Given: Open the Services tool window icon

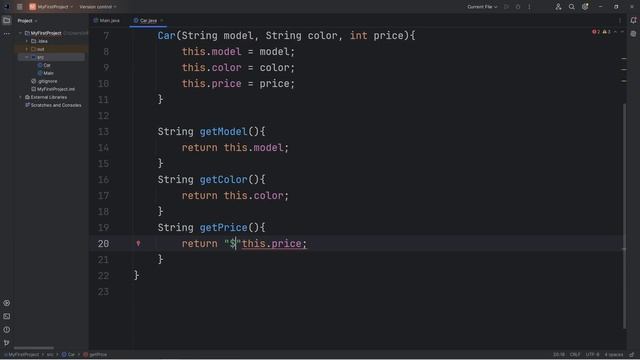Looking at the screenshot, I should coord(7,303).
